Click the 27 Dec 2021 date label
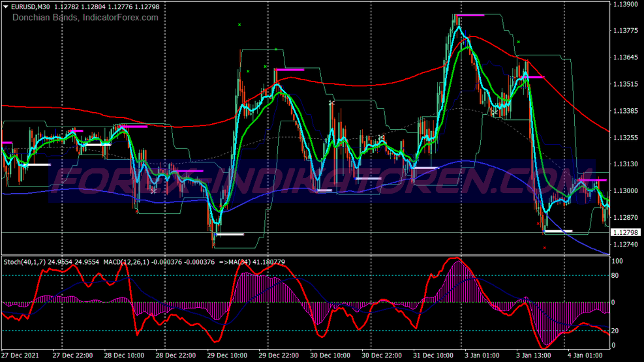Viewport: 644px width, 362px height. click(20, 355)
